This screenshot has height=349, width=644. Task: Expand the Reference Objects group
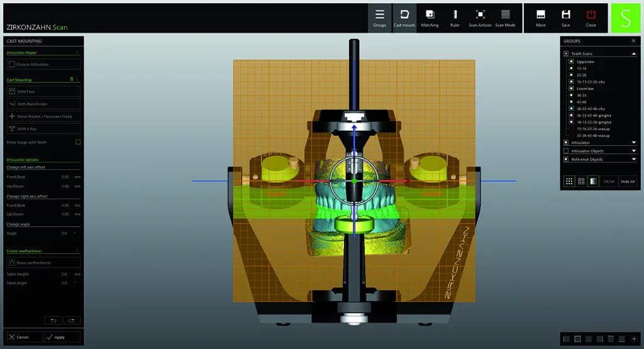(x=634, y=159)
